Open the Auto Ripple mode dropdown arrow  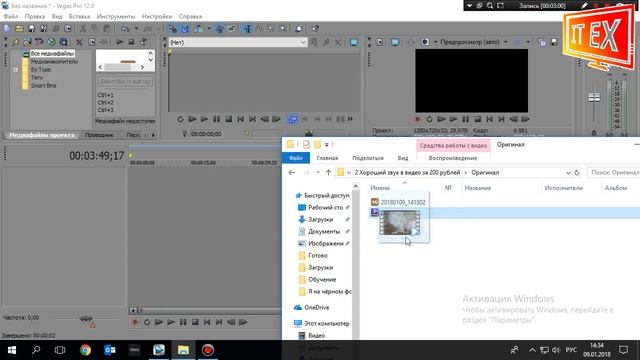[x=209, y=29]
